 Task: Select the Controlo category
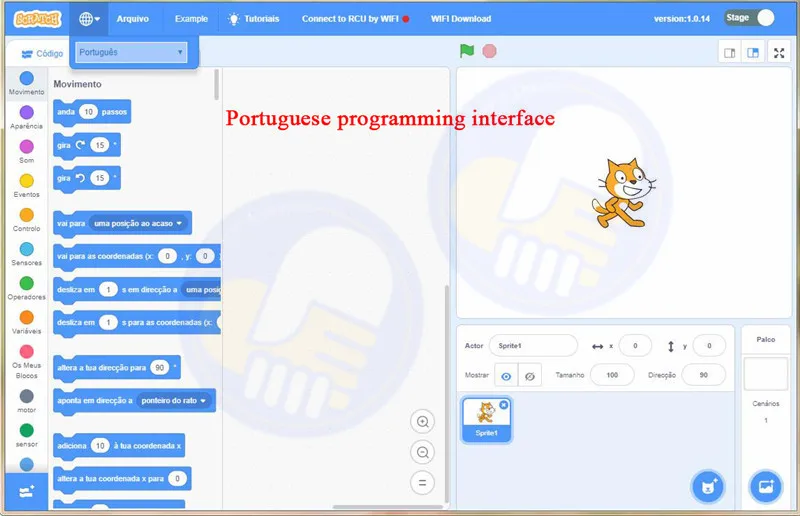27,220
